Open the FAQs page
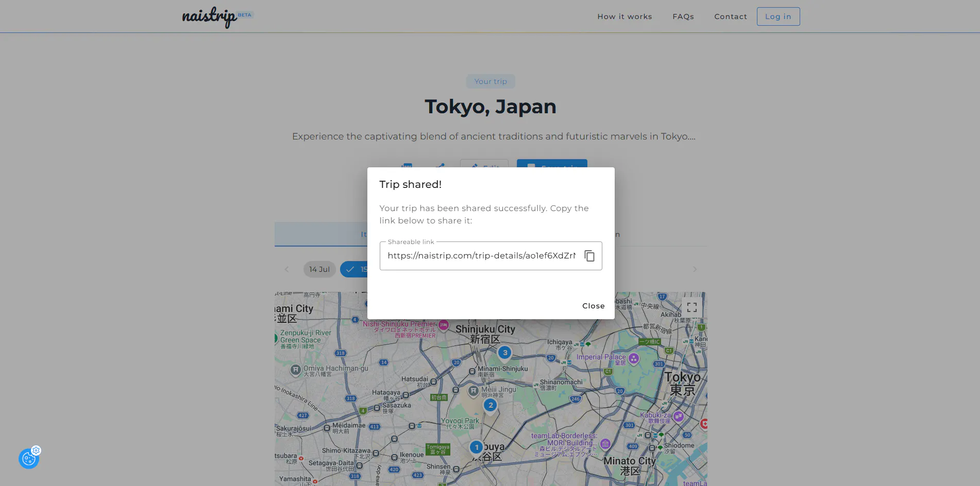This screenshot has width=980, height=486. 683,16
